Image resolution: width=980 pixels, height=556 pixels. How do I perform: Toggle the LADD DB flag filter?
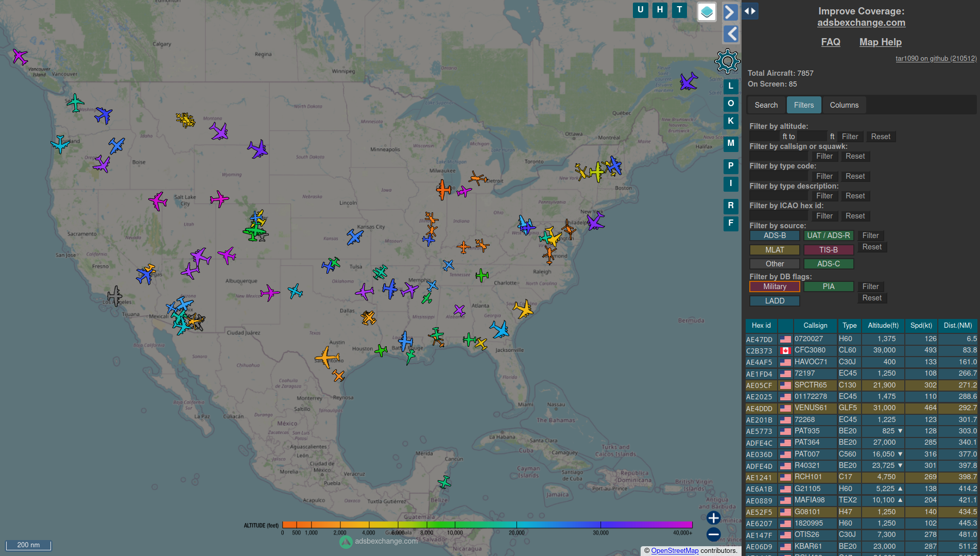(775, 301)
